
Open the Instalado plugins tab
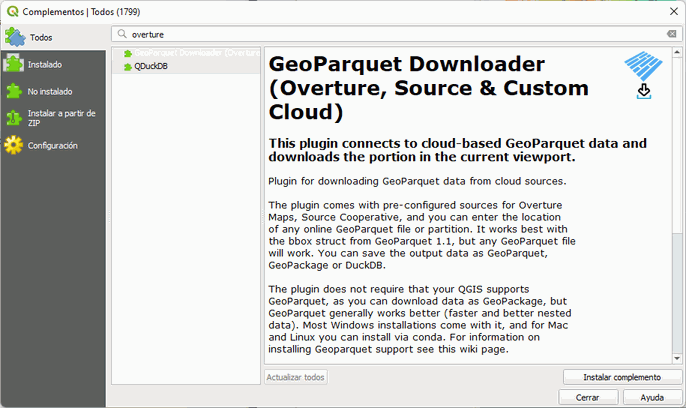tap(53, 64)
